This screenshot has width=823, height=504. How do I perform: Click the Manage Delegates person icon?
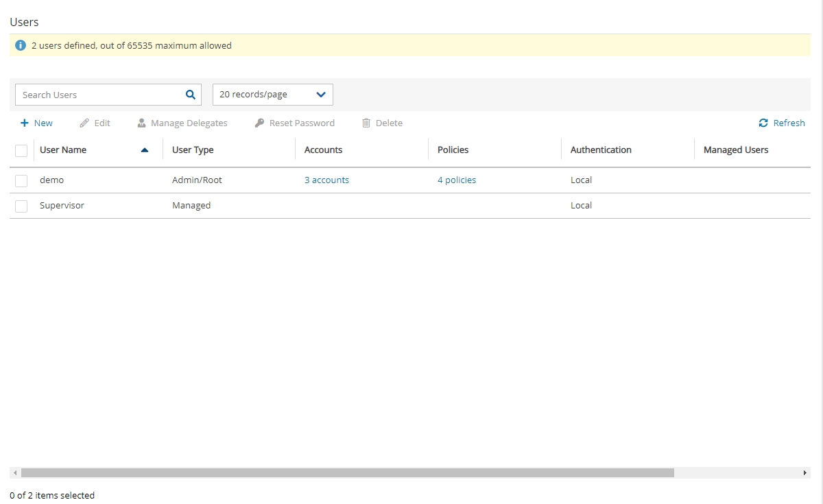tap(141, 123)
